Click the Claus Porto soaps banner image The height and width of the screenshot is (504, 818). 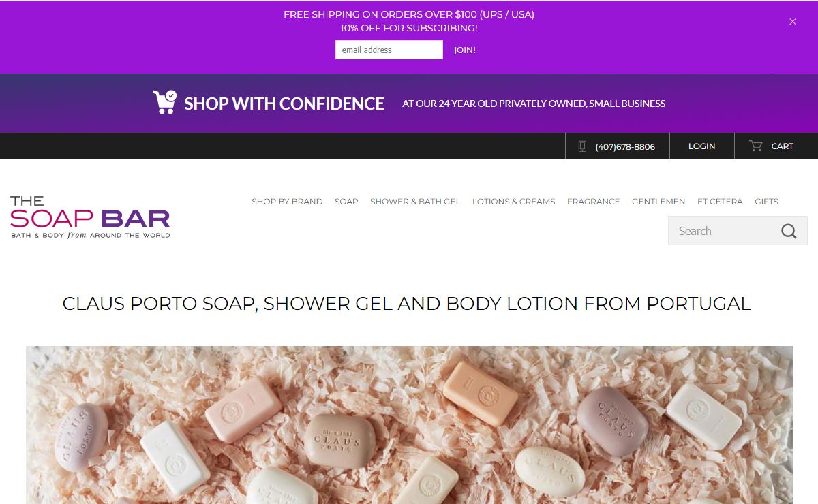tap(409, 425)
